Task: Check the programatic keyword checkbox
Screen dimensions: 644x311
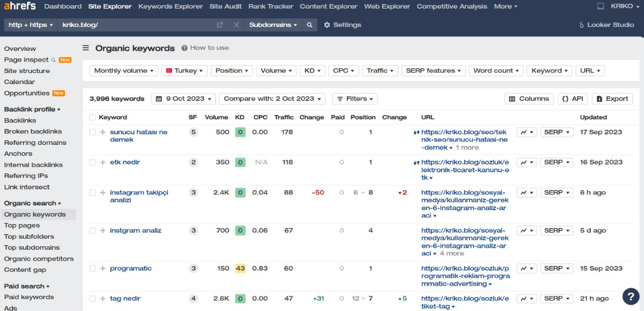Action: click(92, 269)
